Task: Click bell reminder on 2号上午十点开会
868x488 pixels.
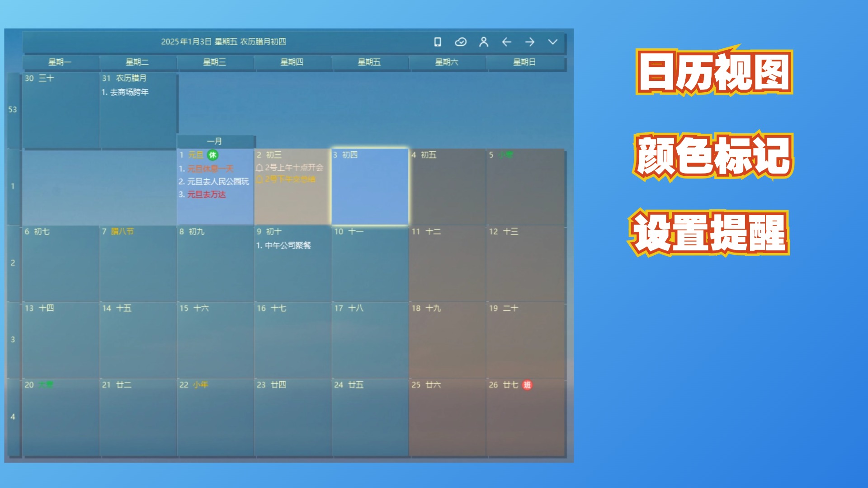Action: [259, 168]
